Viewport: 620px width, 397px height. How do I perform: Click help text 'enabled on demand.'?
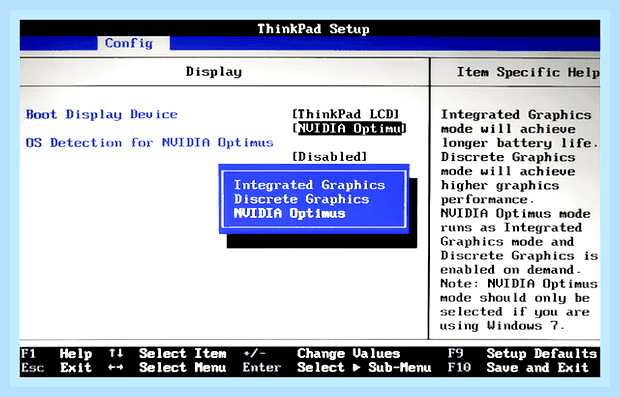click(x=510, y=270)
